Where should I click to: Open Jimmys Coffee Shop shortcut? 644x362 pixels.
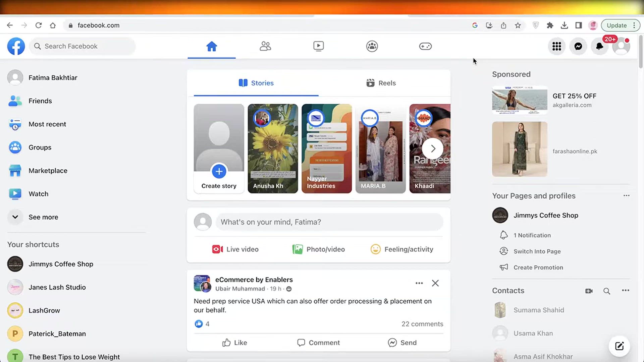76,264
